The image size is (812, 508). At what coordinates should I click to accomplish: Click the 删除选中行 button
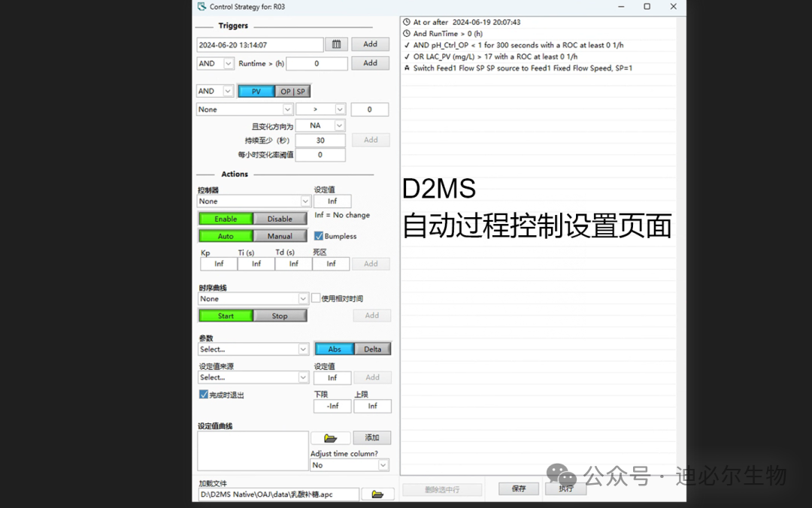(x=442, y=489)
